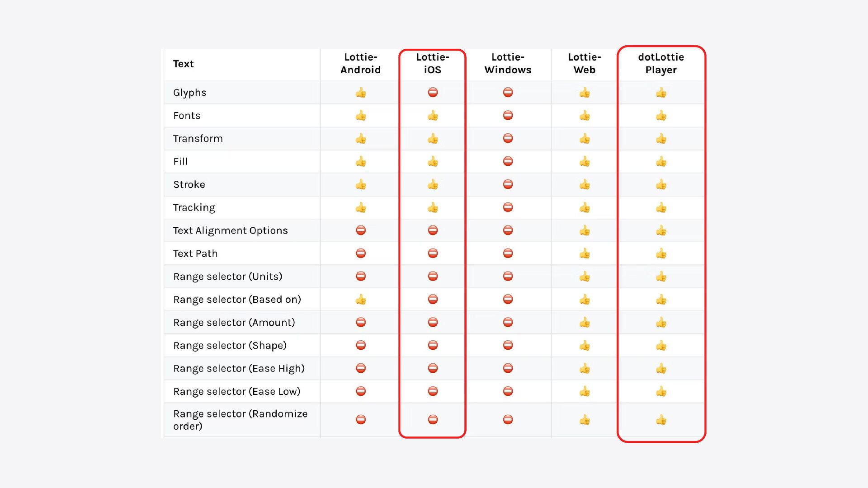This screenshot has width=868, height=488.
Task: Click the thumbs-up for Text Path under Lottie-Web
Action: (584, 253)
